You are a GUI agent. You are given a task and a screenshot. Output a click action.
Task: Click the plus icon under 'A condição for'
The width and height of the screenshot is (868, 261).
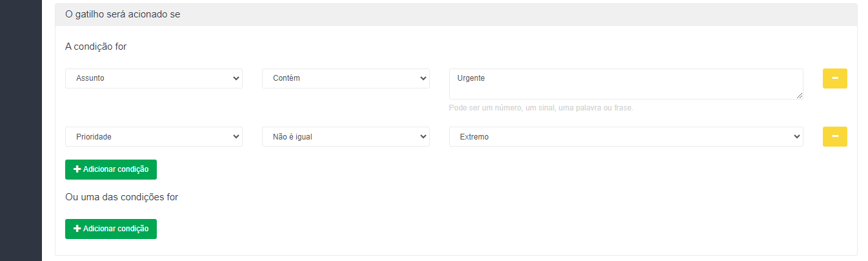coord(77,169)
